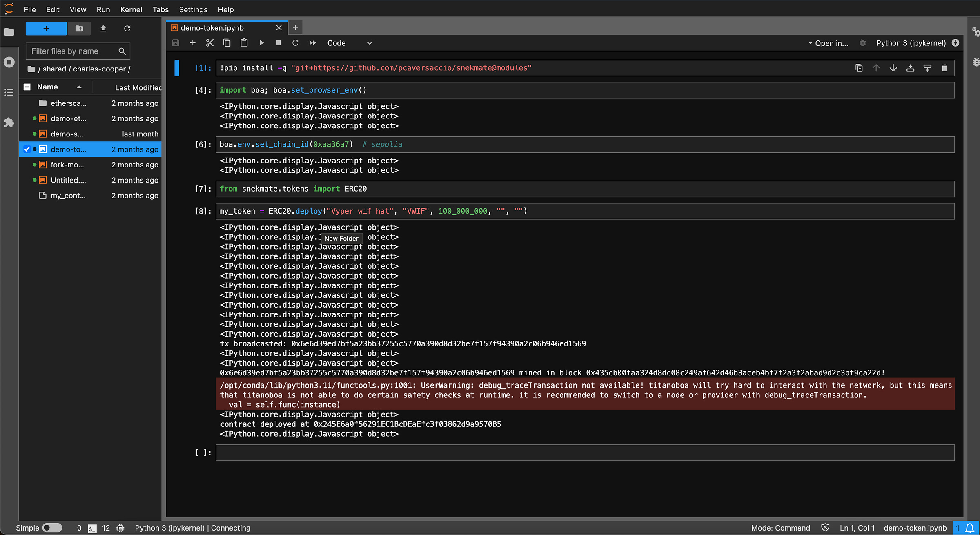Restart kernel and run all cells
Screen dimensions: 980x535
(x=313, y=43)
